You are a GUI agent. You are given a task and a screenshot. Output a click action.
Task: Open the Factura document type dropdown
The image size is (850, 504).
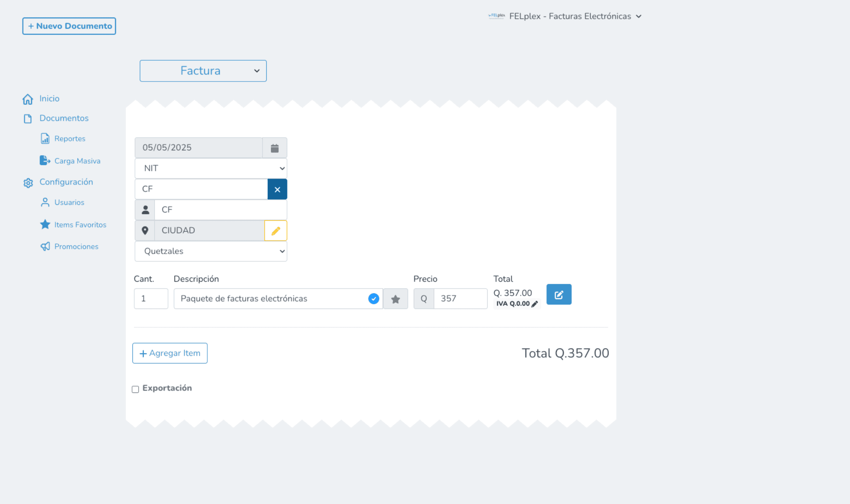tap(203, 71)
